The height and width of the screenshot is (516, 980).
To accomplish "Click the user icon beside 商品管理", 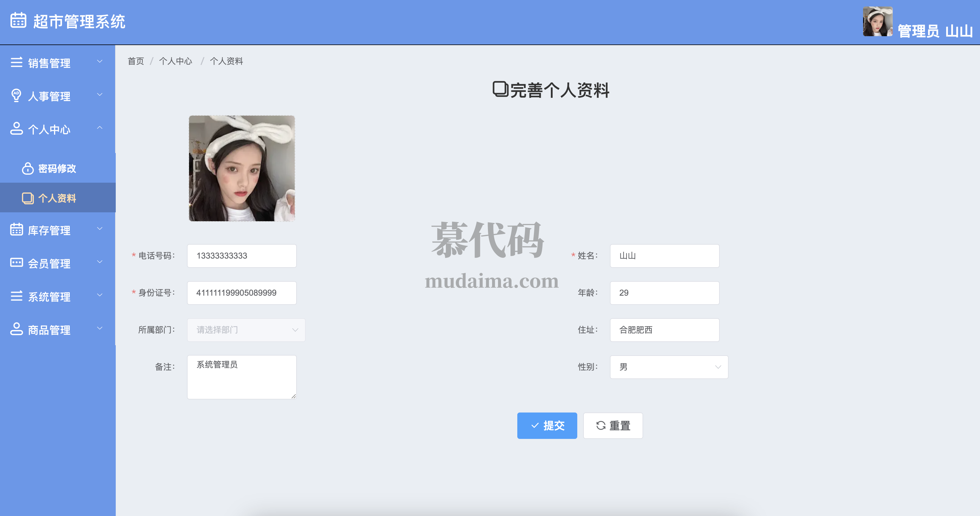I will [x=16, y=329].
